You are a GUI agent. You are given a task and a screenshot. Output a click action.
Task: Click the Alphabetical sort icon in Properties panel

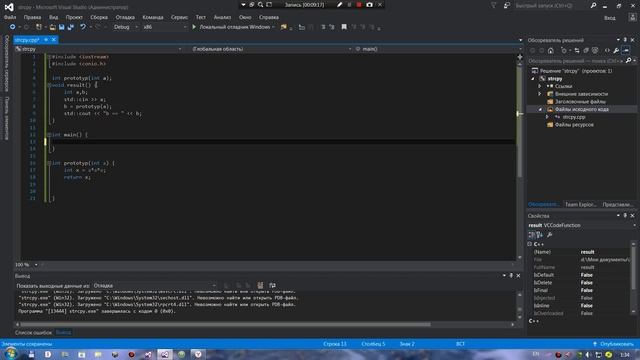point(540,235)
